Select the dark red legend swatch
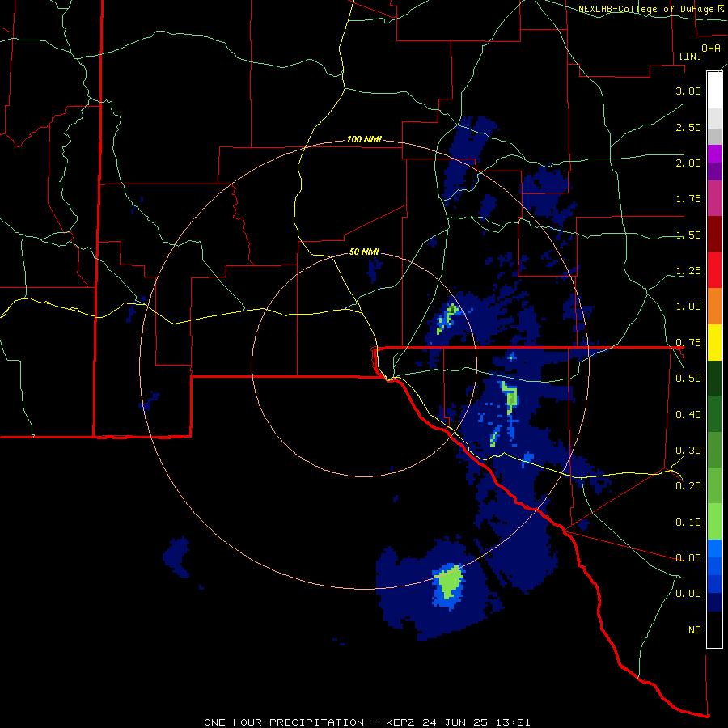 pyautogui.click(x=714, y=235)
